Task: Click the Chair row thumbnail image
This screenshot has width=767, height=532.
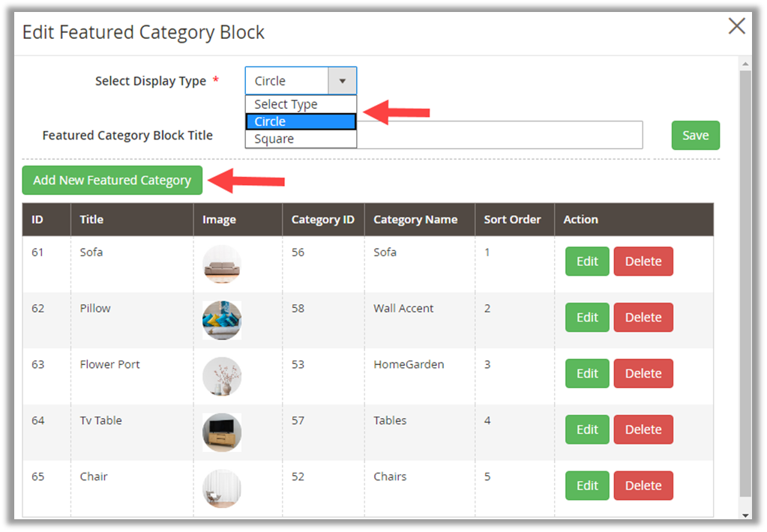Action: [x=222, y=489]
